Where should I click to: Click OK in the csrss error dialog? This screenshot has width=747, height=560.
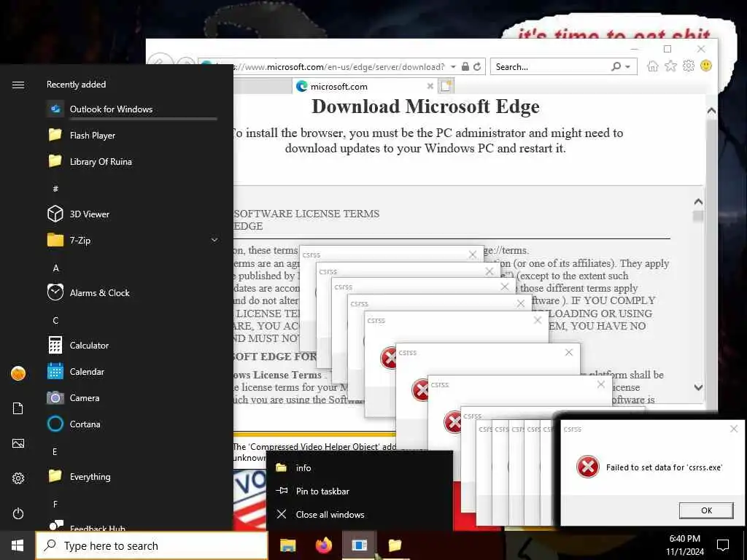[706, 510]
